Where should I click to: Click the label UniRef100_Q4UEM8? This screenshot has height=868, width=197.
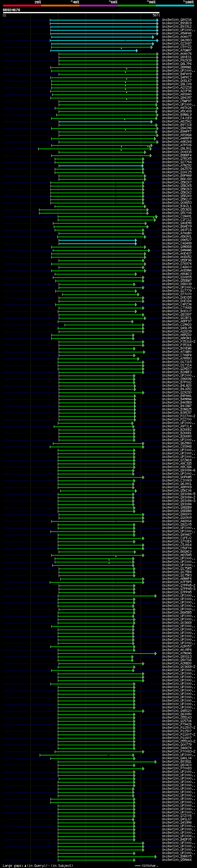[177, 223]
